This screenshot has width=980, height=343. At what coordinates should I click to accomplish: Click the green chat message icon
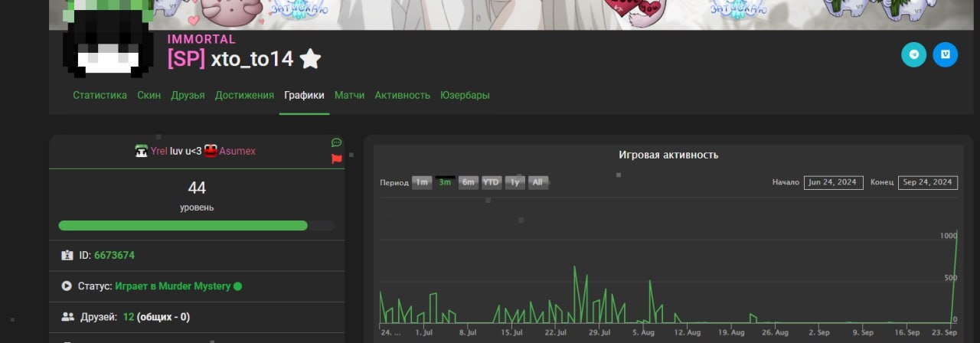(336, 142)
